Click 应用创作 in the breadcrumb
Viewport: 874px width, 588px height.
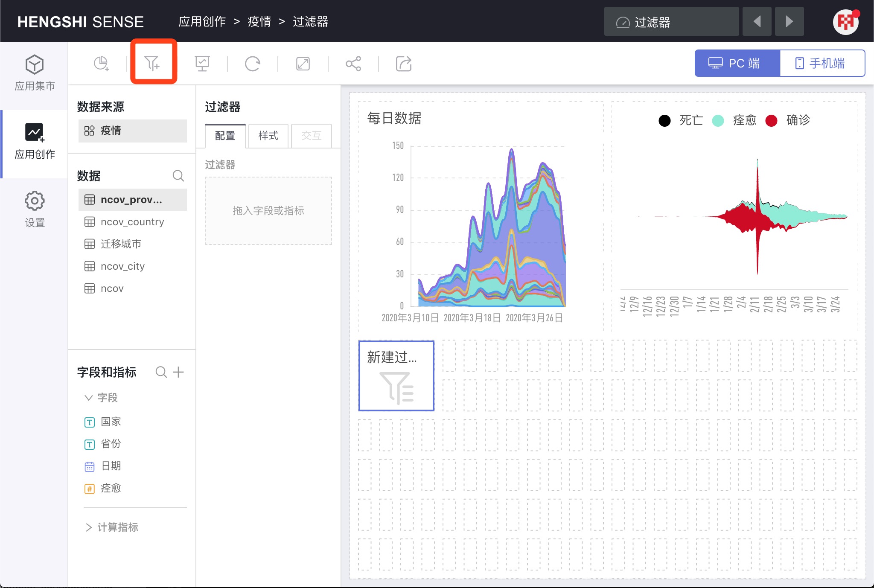pyautogui.click(x=202, y=21)
